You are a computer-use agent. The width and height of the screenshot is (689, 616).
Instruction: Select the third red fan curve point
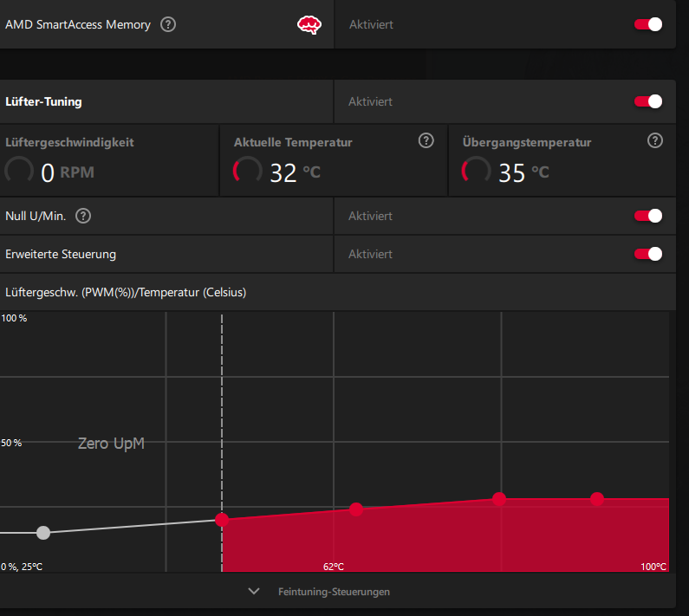pos(499,499)
